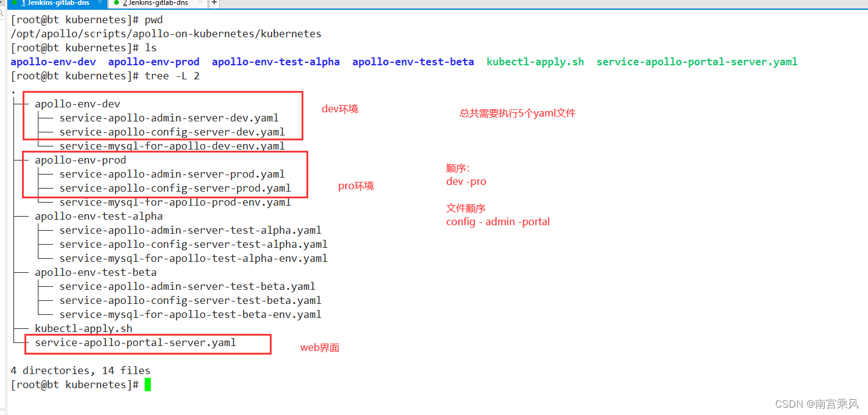Screen dimensions: 868x415
Task: Select service-apollo-config-server-dev.yaml in the tree
Action: tap(172, 132)
